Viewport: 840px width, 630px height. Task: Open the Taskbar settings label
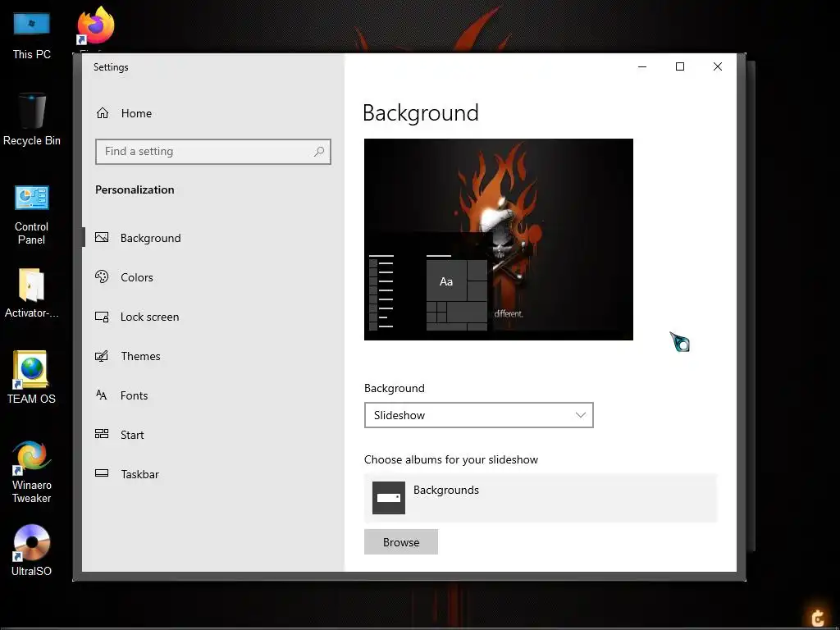139,474
